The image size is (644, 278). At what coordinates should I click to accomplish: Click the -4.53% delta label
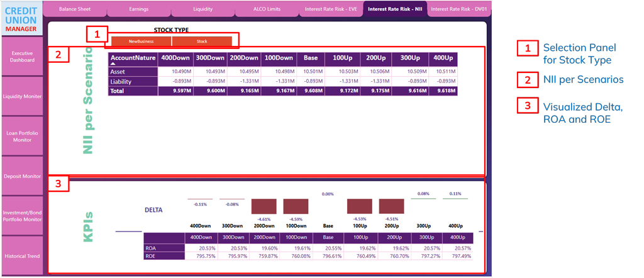click(x=360, y=220)
